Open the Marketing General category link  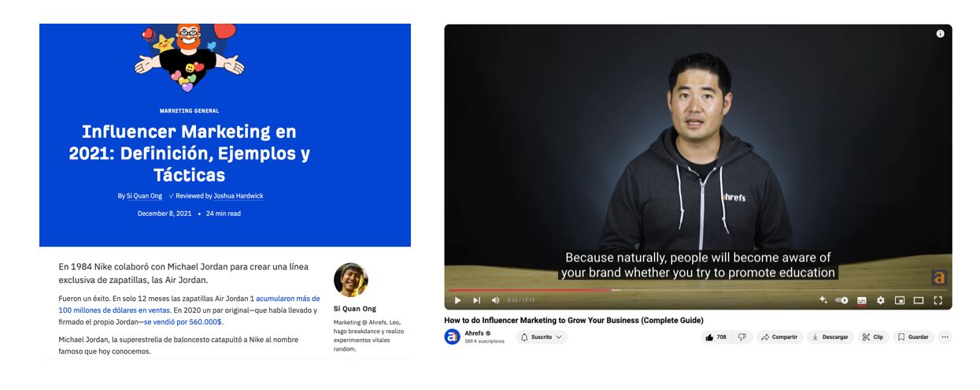[x=189, y=111]
